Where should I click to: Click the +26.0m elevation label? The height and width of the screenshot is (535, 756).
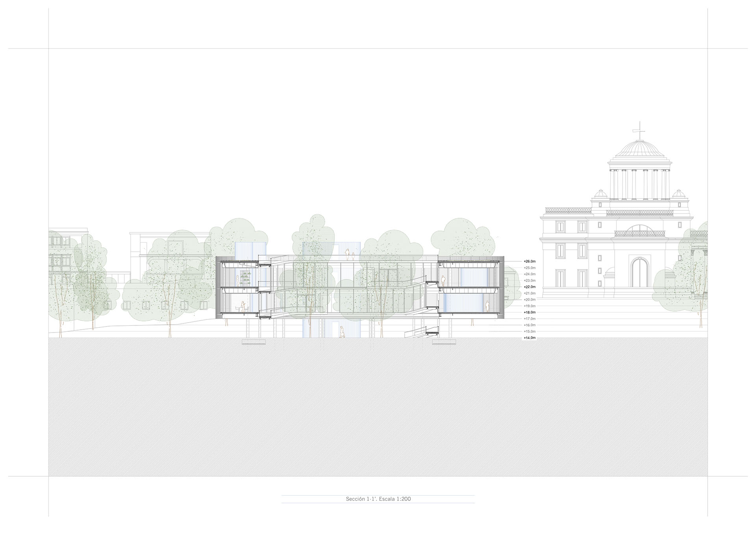(x=530, y=261)
